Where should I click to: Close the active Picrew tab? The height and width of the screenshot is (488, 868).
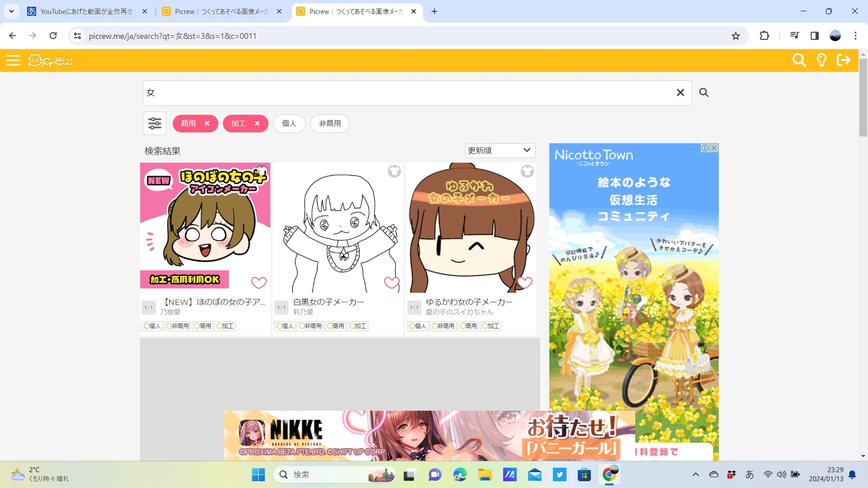tap(414, 11)
